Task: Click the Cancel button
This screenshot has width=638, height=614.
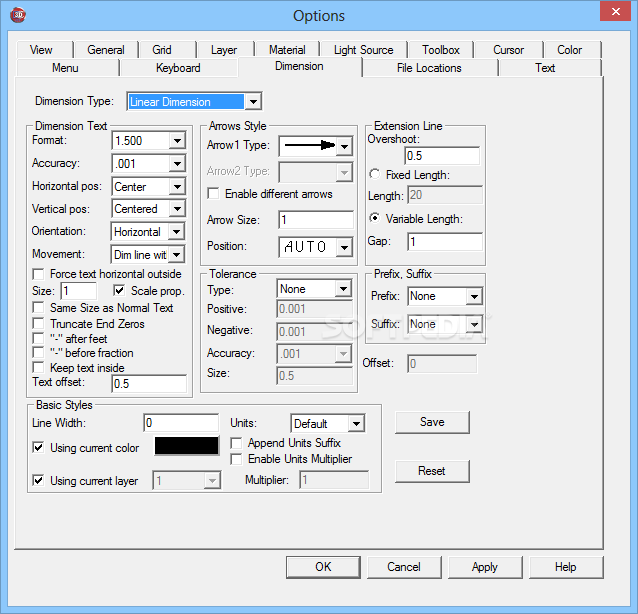Action: (x=404, y=567)
